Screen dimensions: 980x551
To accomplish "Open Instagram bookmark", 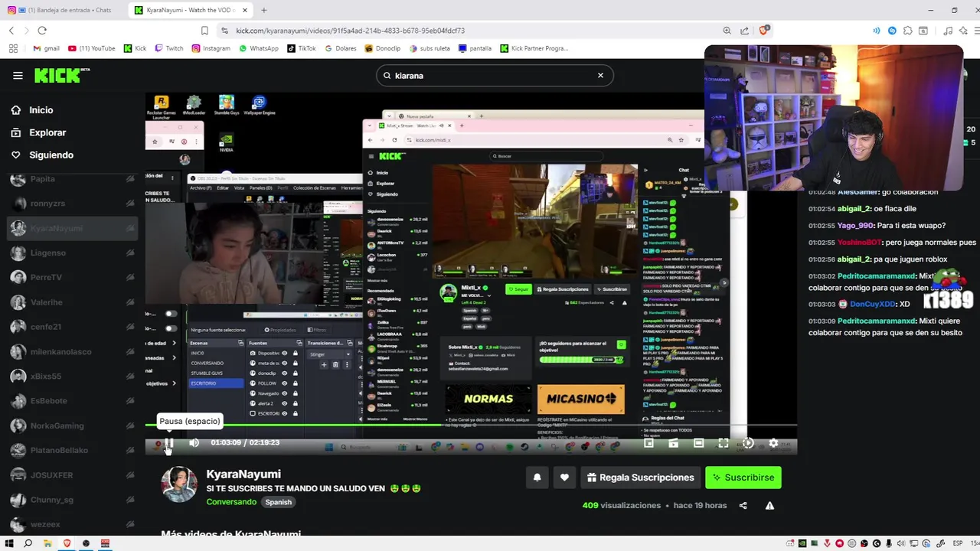I will 211,48.
